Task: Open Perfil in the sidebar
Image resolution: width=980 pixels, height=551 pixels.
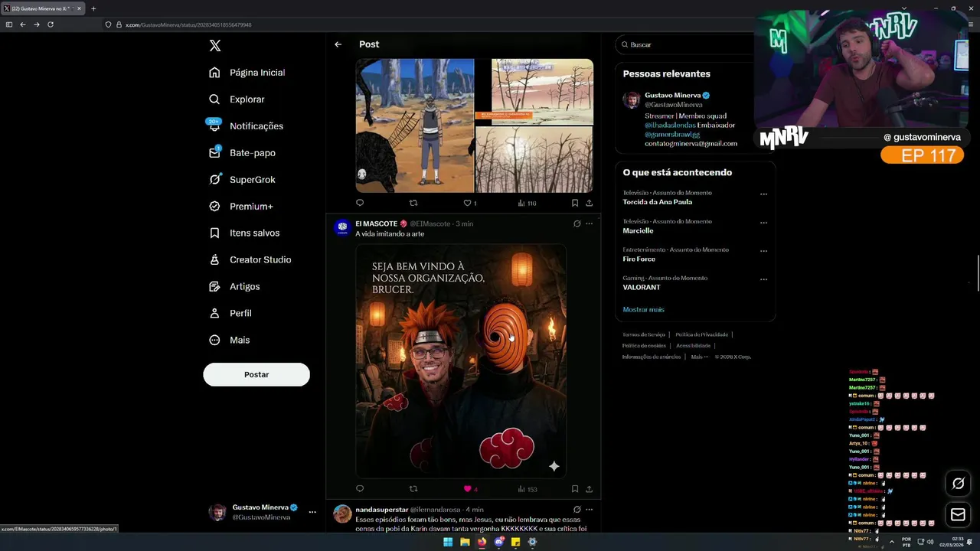Action: click(230, 314)
